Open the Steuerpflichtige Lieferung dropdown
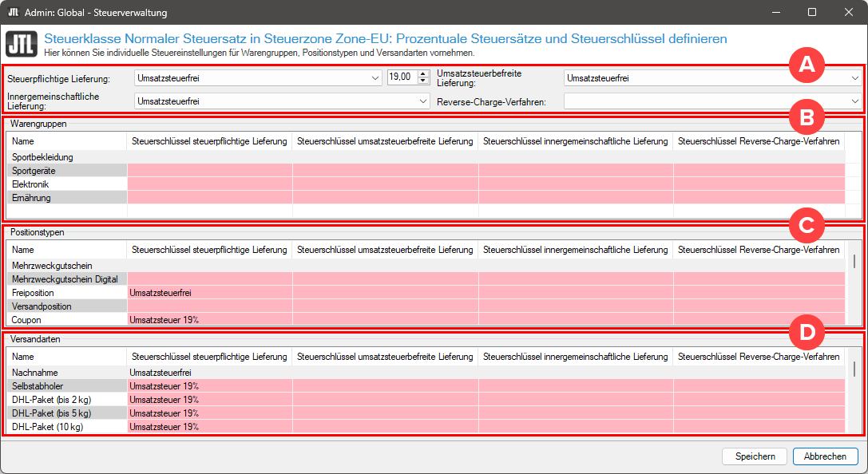This screenshot has width=868, height=474. (x=376, y=78)
